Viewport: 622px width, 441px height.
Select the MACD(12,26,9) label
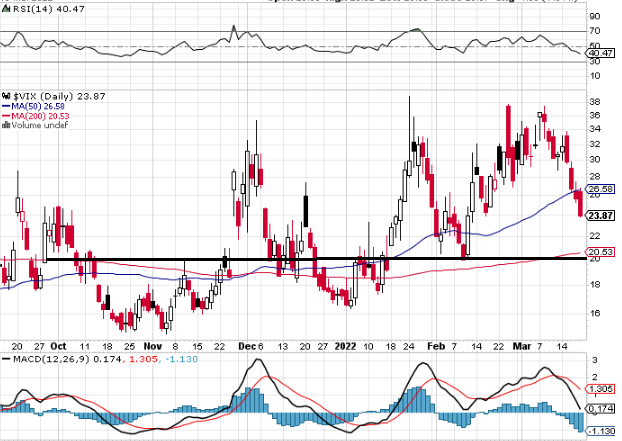coord(52,359)
